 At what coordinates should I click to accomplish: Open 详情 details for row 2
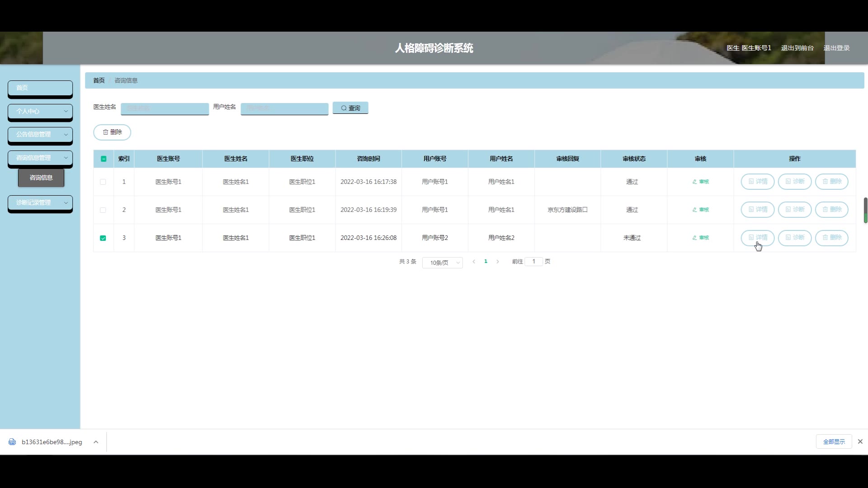(x=757, y=210)
